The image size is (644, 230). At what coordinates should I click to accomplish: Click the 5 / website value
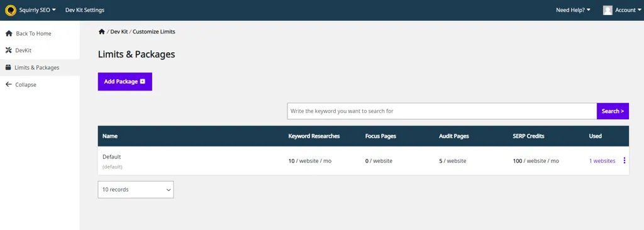pyautogui.click(x=452, y=161)
